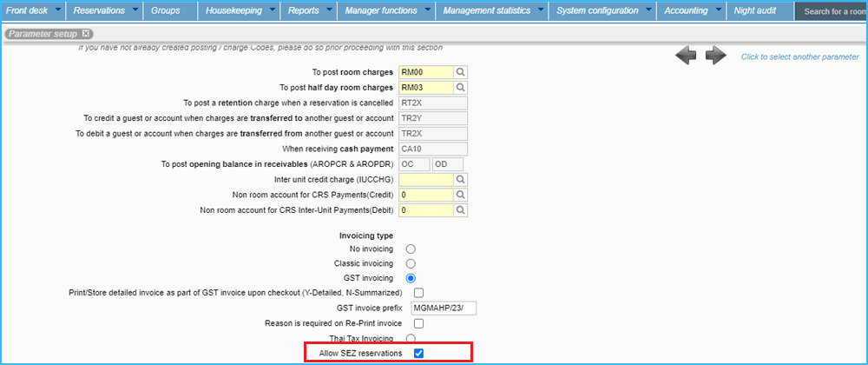The width and height of the screenshot is (868, 365).
Task: Open the System configuration dropdown
Action: click(647, 10)
